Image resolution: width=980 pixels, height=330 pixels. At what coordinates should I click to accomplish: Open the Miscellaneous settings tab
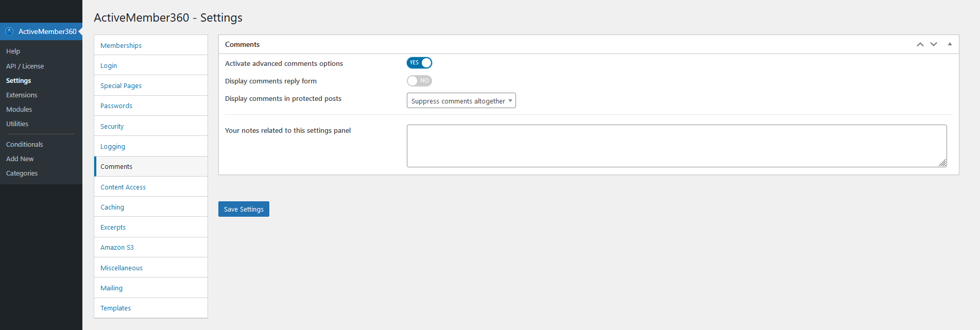pyautogui.click(x=151, y=268)
